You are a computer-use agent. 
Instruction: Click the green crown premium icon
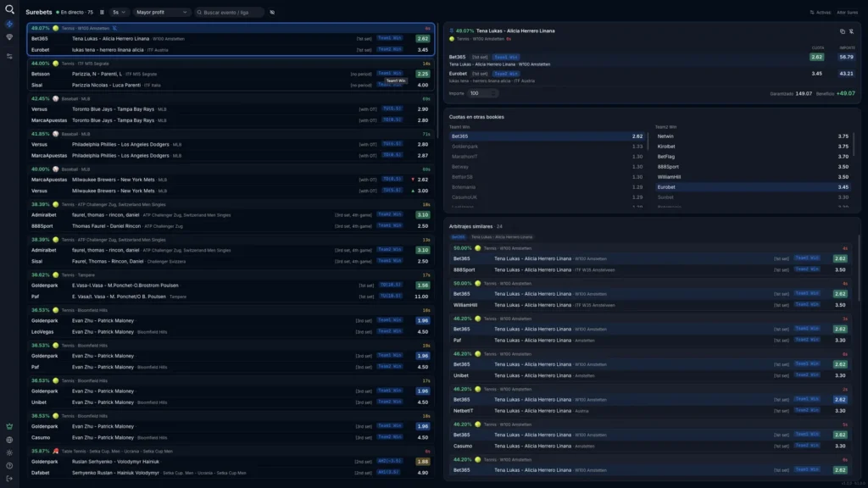tap(9, 427)
